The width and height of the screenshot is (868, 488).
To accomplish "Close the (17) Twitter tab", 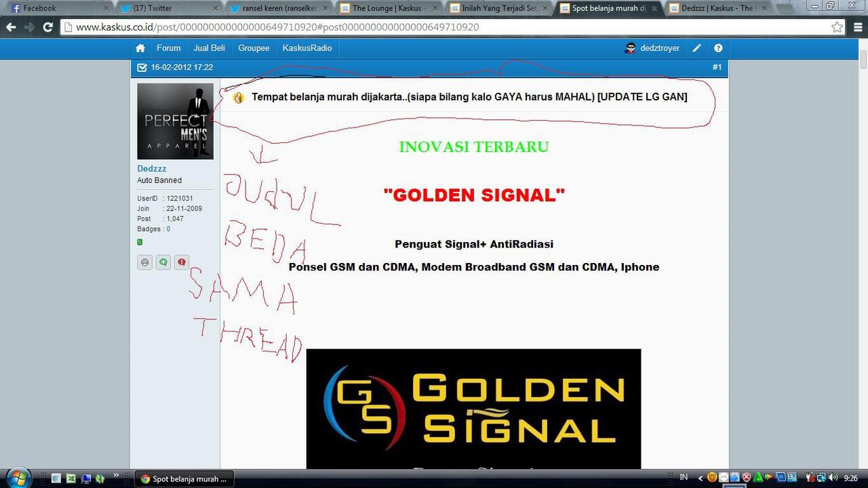I will pos(216,8).
